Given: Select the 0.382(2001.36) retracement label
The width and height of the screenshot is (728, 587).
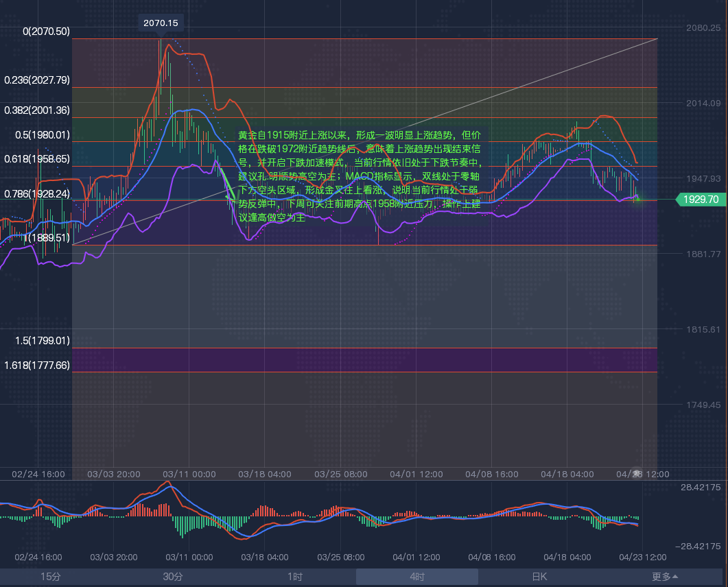Looking at the screenshot, I should pyautogui.click(x=37, y=110).
